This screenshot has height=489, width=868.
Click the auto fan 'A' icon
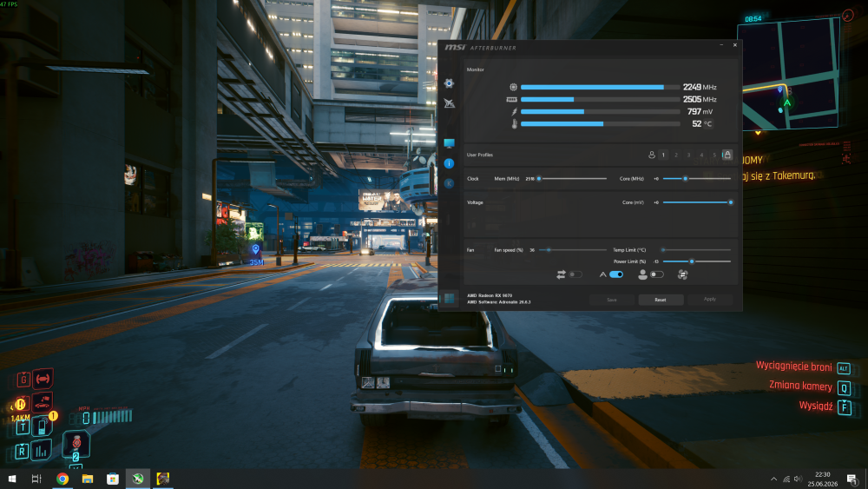click(x=603, y=274)
